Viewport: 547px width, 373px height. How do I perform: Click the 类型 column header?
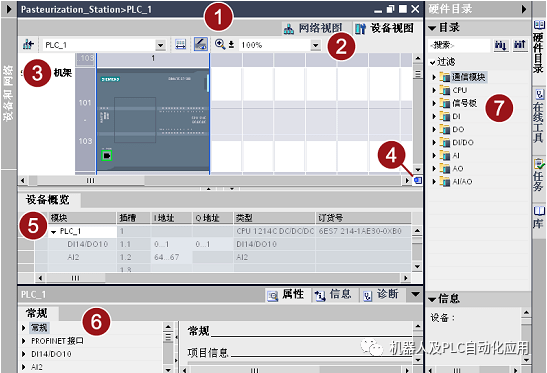coord(274,218)
